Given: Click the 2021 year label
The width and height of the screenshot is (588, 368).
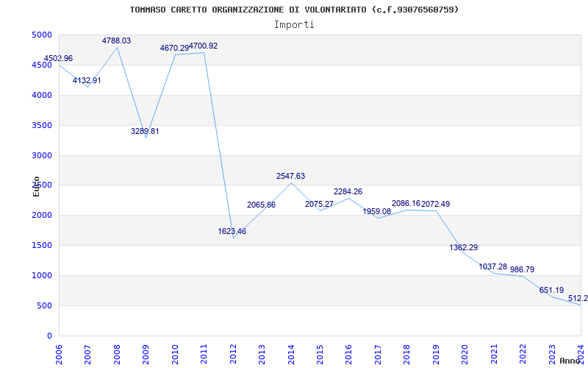Looking at the screenshot, I should pos(494,355).
